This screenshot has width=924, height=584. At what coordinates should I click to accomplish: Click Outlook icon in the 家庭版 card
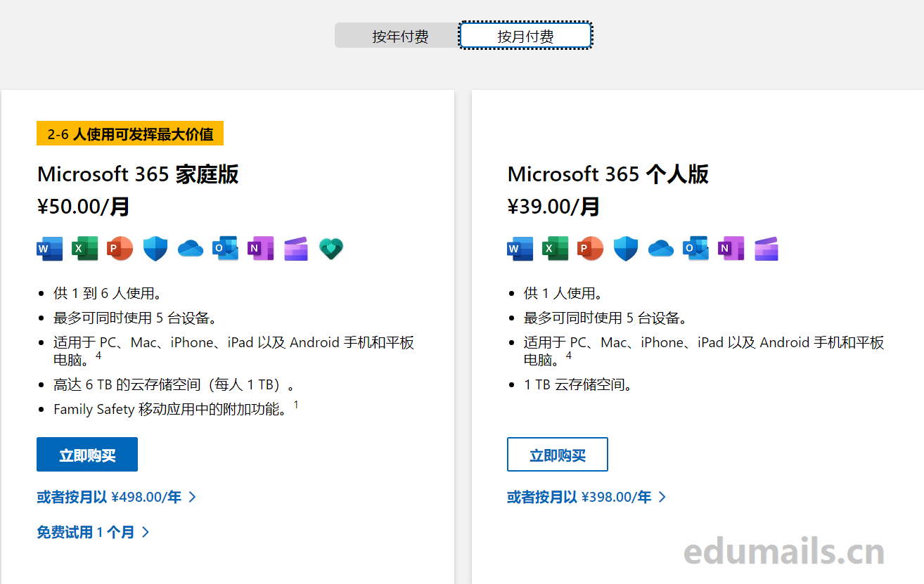click(x=226, y=249)
